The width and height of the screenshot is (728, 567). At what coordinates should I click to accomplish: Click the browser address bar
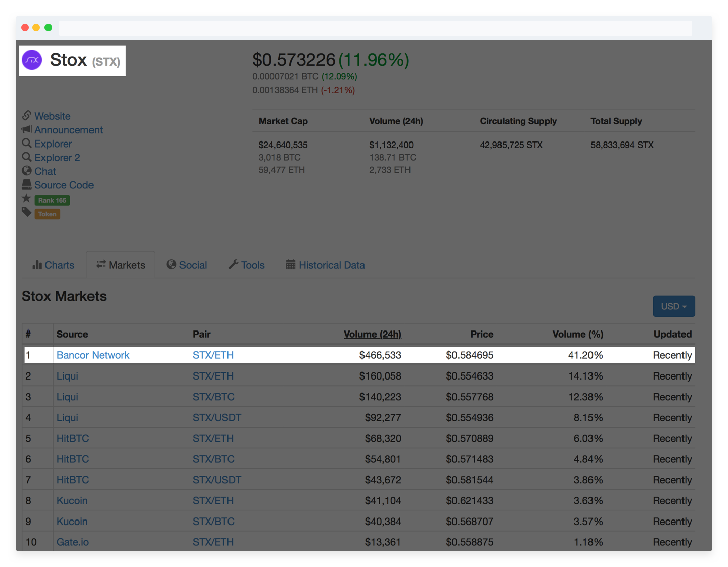tap(375, 28)
